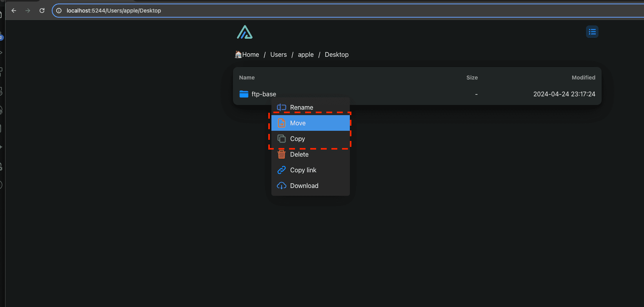Choose Rename from the context menu
Image resolution: width=644 pixels, height=307 pixels.
[311, 107]
